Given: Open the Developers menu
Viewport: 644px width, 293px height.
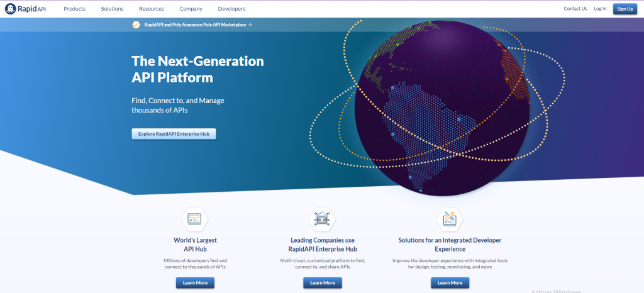Looking at the screenshot, I should coord(231,9).
